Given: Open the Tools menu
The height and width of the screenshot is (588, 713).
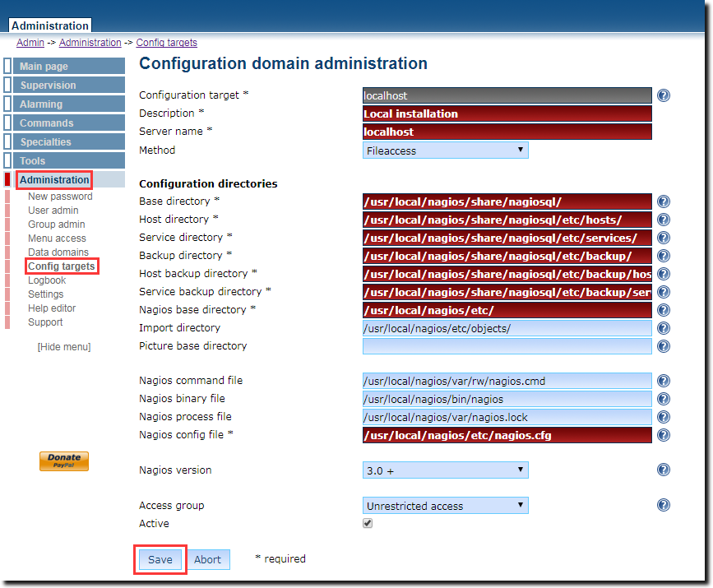Looking at the screenshot, I should pyautogui.click(x=69, y=160).
